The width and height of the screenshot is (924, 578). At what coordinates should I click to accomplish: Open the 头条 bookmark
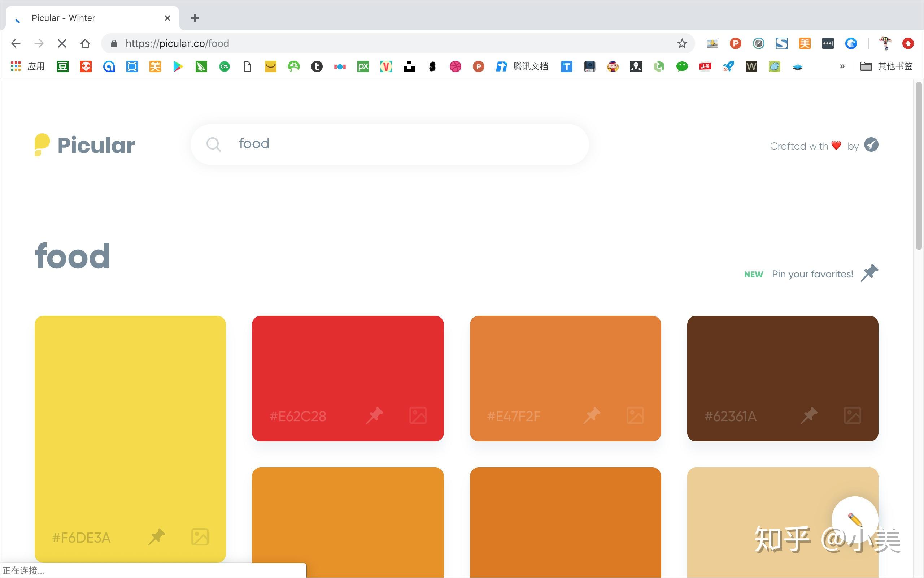tap(705, 66)
